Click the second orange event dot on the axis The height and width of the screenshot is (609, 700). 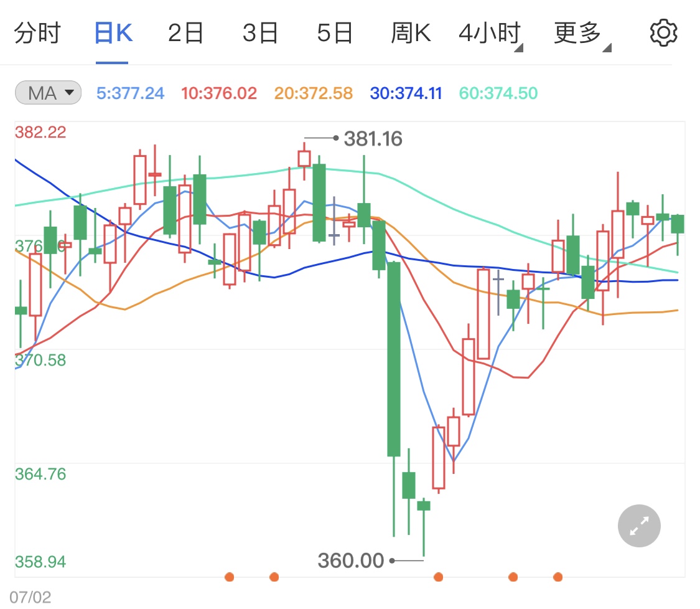(x=274, y=577)
